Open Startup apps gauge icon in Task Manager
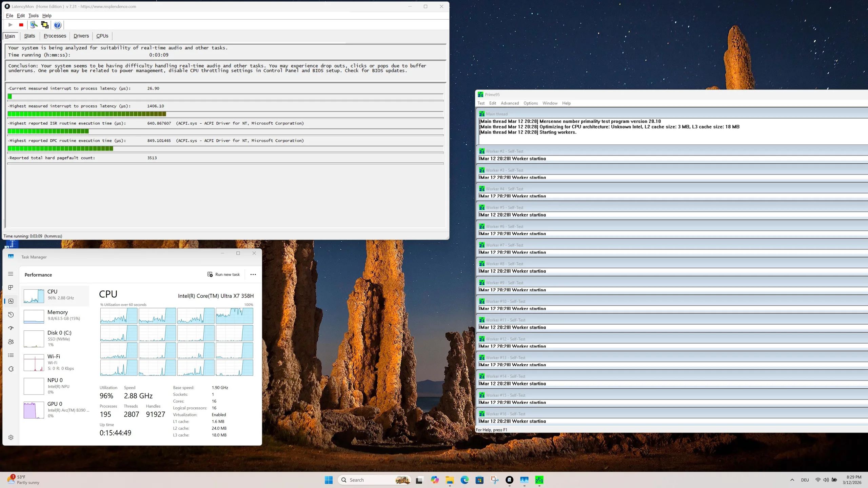The height and width of the screenshot is (488, 868). click(x=11, y=328)
